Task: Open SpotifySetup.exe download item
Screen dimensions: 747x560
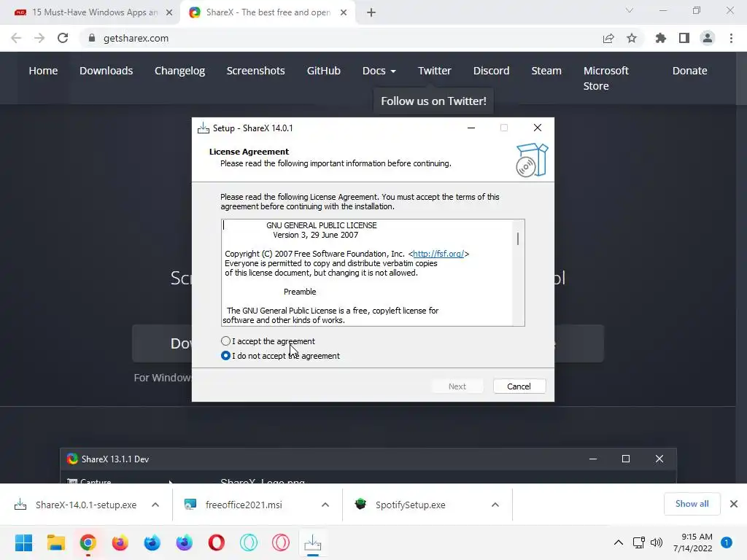Action: click(x=400, y=505)
